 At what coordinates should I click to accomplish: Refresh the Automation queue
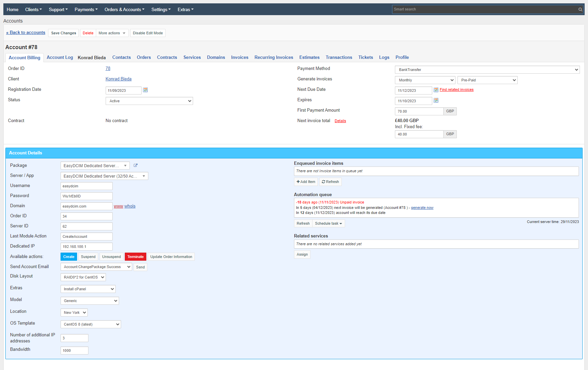pos(303,223)
